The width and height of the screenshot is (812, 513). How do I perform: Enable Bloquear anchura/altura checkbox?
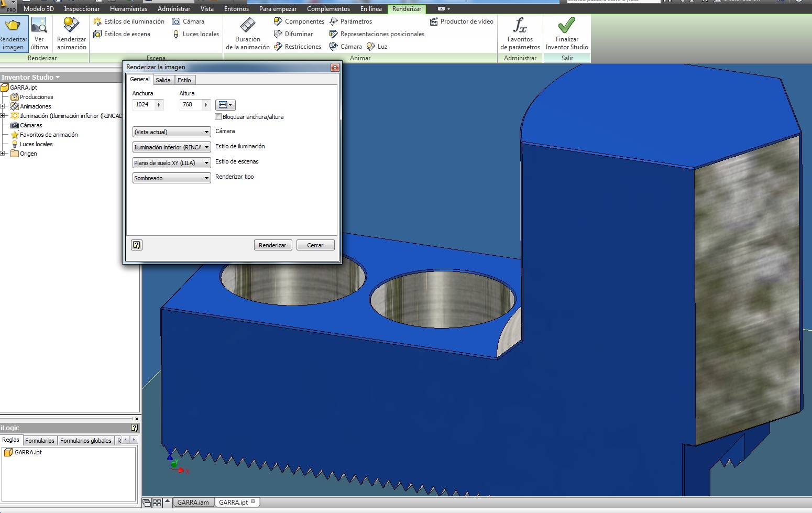[218, 117]
